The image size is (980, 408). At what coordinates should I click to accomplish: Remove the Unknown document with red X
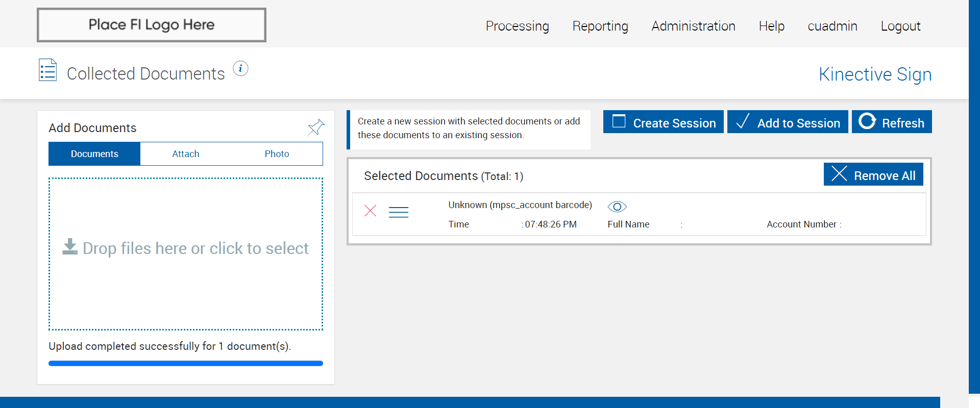[x=371, y=211]
